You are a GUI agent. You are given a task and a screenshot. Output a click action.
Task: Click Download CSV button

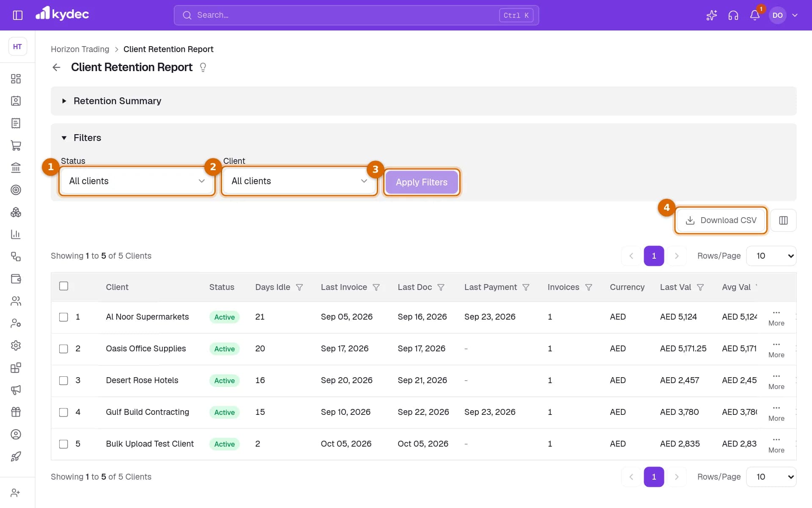point(721,220)
